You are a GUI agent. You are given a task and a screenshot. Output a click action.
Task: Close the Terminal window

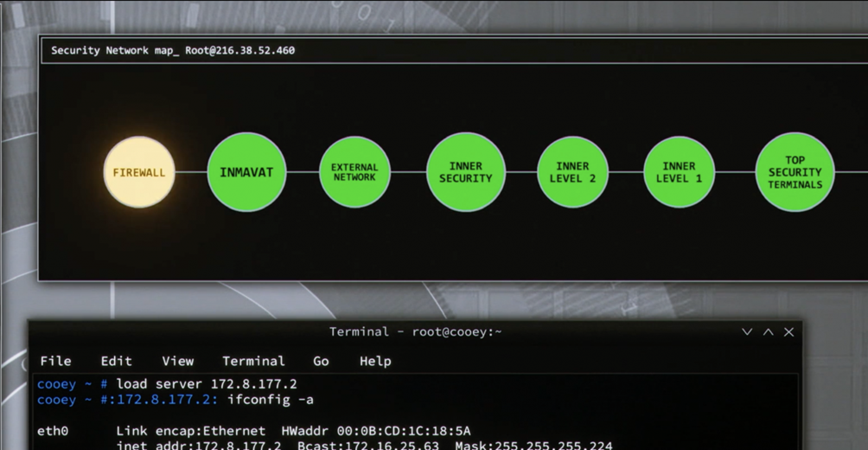click(788, 332)
